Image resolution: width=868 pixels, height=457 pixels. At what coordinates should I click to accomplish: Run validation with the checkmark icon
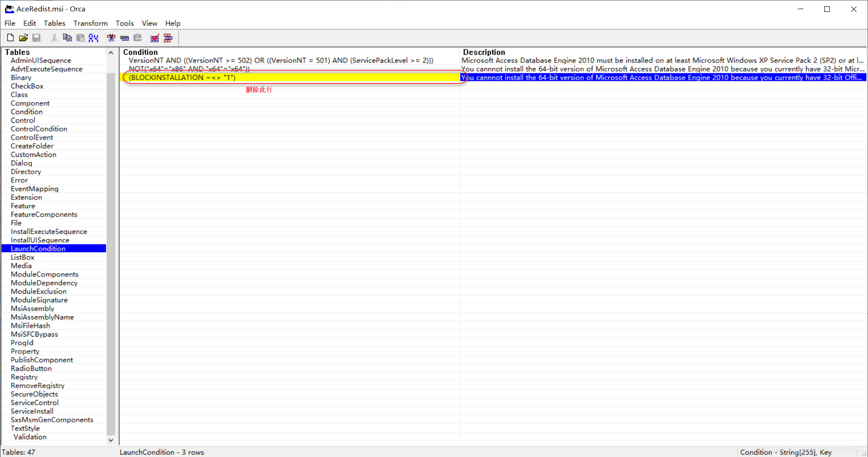[155, 38]
